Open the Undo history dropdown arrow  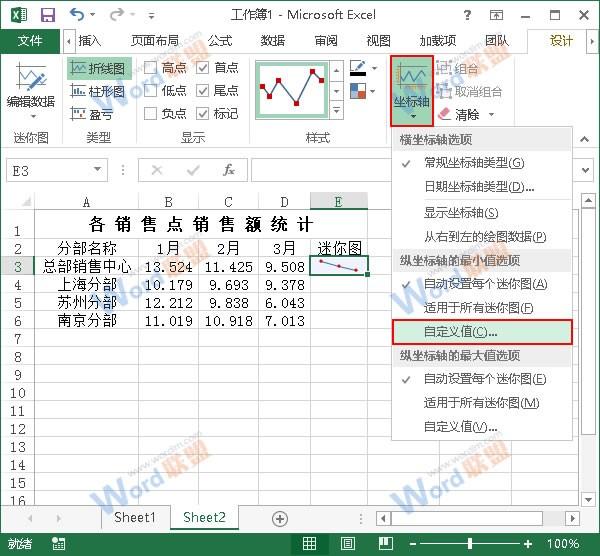tap(92, 15)
